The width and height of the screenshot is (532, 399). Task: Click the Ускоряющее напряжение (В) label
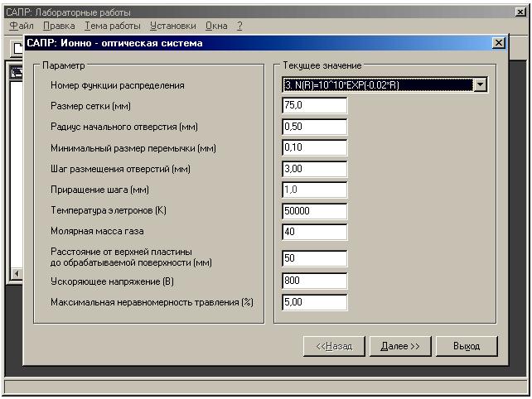[112, 281]
